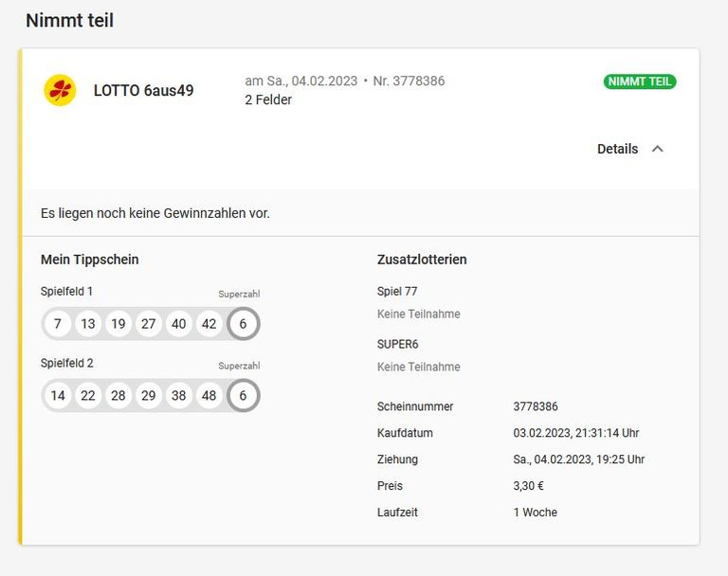Click the Spiel 77 entry
This screenshot has height=576, width=728.
[x=397, y=292]
